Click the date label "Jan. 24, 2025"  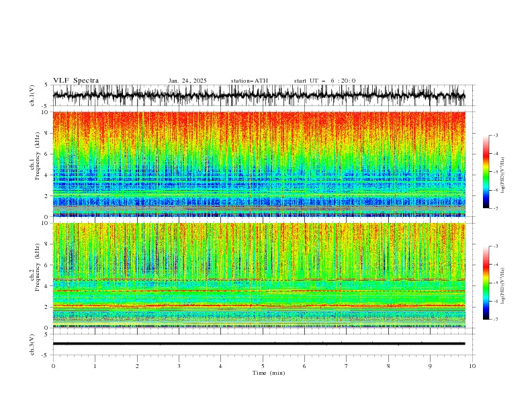point(187,81)
